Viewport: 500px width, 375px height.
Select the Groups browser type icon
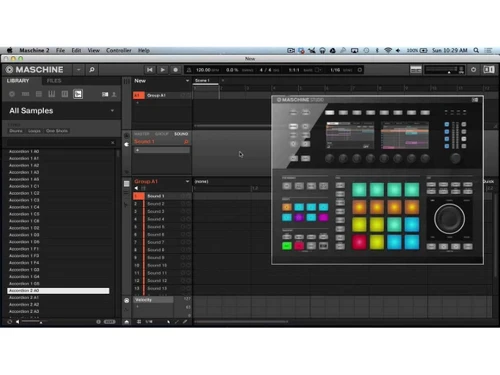25,94
